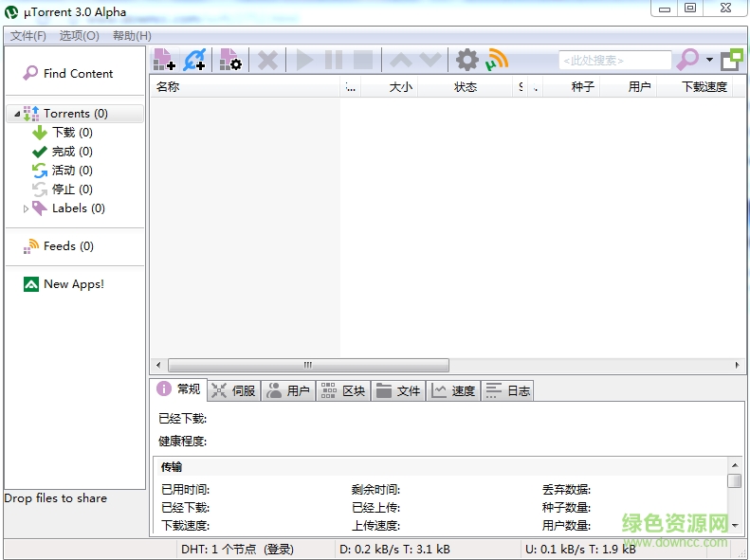Open Preferences with the gear icon

tap(466, 60)
